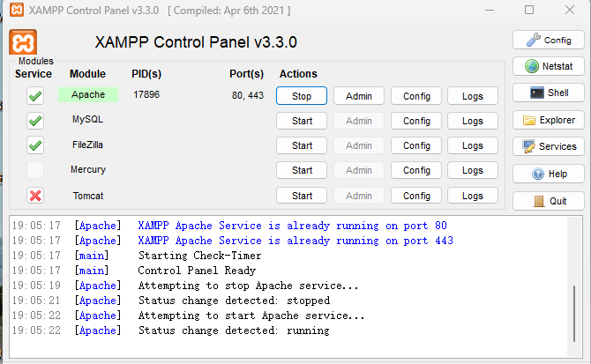Click the green Apache module label

tap(88, 94)
